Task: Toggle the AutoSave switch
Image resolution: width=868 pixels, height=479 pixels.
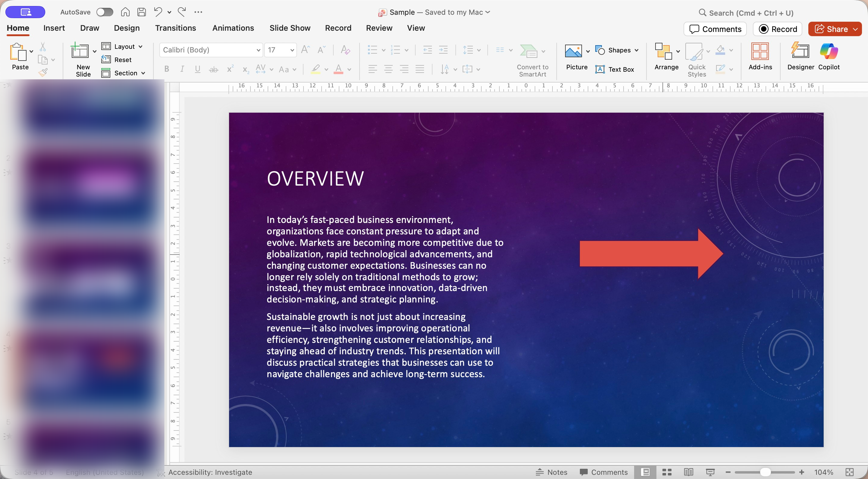Action: point(105,12)
